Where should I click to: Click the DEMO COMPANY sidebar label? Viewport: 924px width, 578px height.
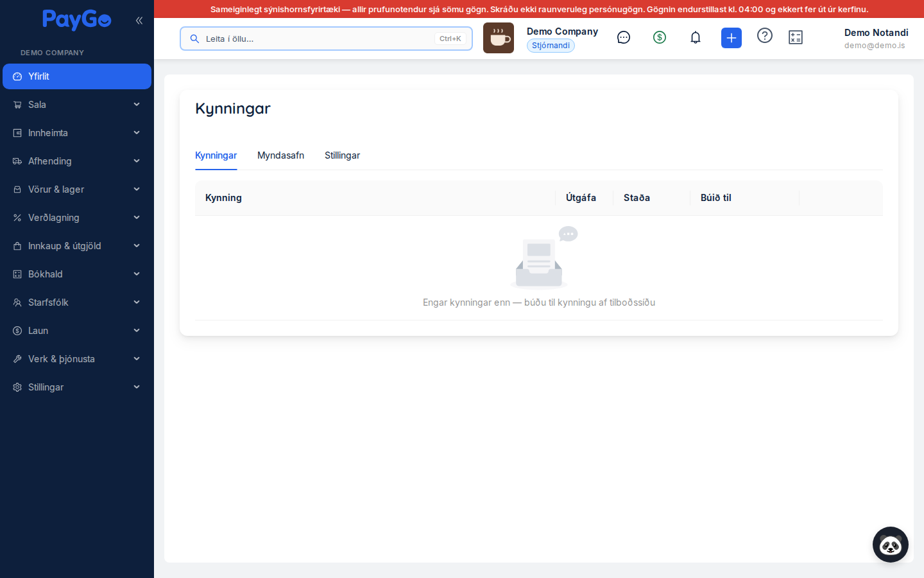pyautogui.click(x=52, y=53)
